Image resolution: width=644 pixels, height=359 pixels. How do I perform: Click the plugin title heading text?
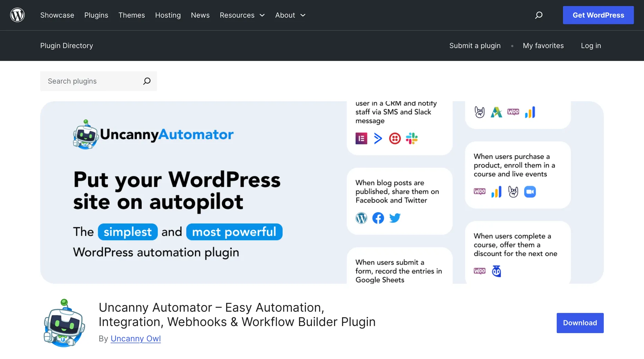(237, 315)
